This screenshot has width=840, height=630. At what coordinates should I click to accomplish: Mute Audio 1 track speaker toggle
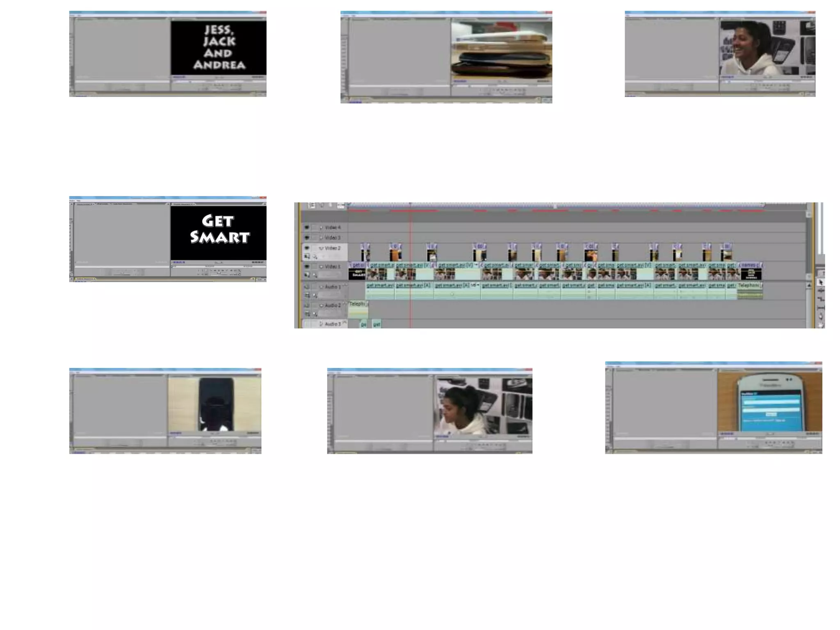tap(307, 287)
